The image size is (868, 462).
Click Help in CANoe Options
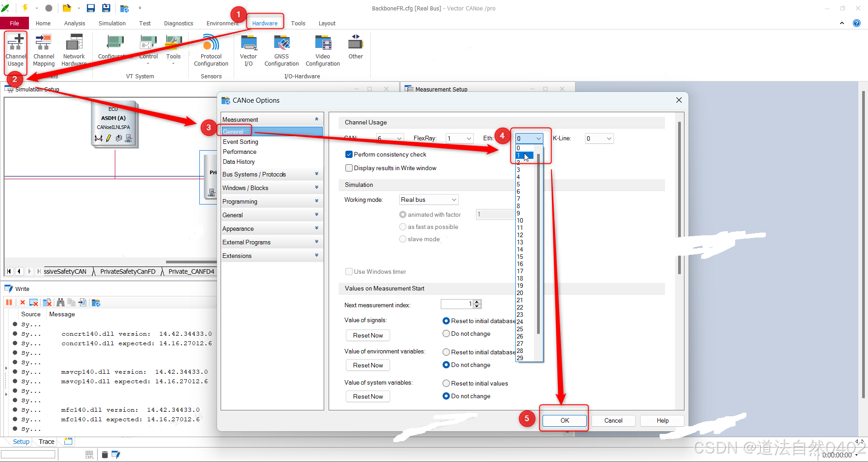coord(662,420)
